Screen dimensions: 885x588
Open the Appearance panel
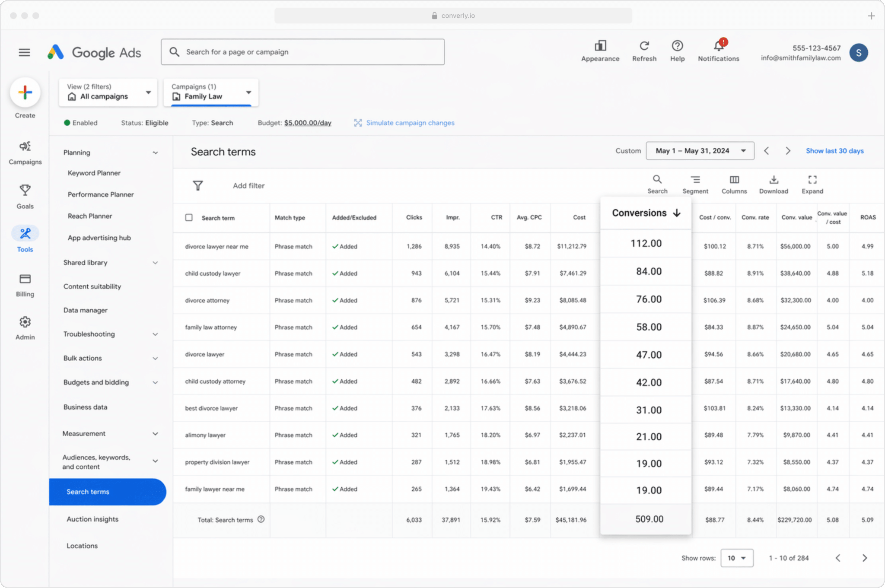tap(600, 51)
